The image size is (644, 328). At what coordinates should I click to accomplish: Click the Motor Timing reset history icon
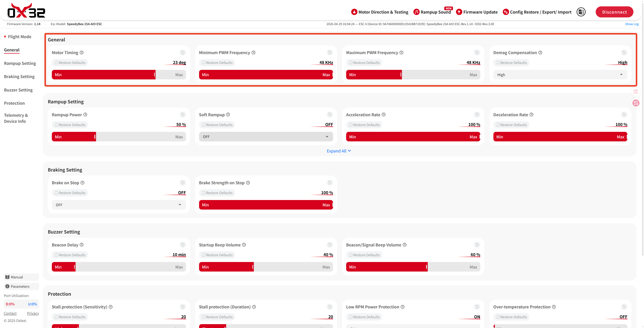tap(182, 52)
